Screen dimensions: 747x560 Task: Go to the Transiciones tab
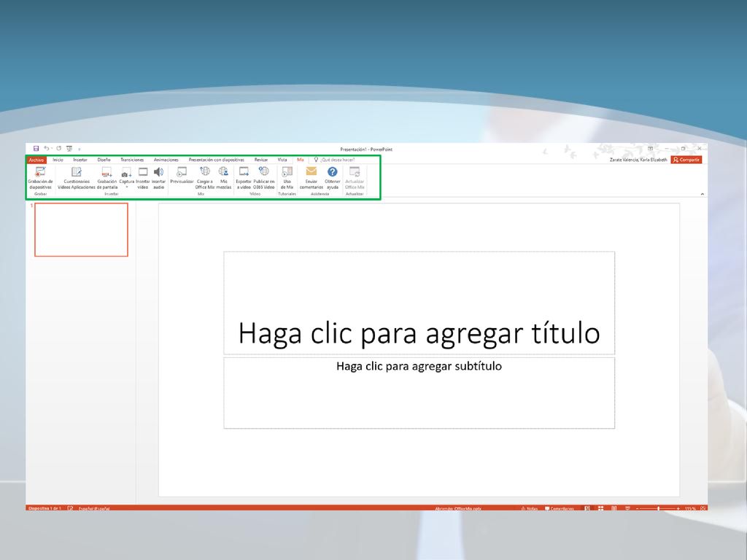[x=132, y=160]
